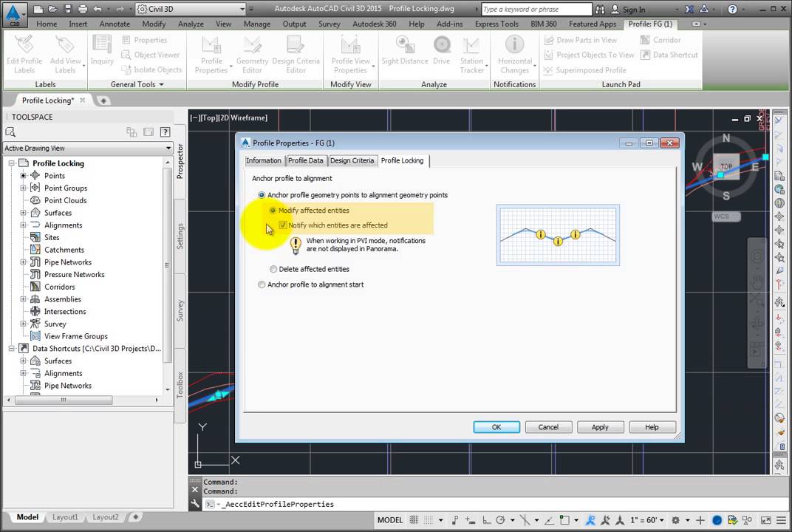Select Corridors in the Prospector tree
Image resolution: width=792 pixels, height=532 pixels.
tap(60, 287)
